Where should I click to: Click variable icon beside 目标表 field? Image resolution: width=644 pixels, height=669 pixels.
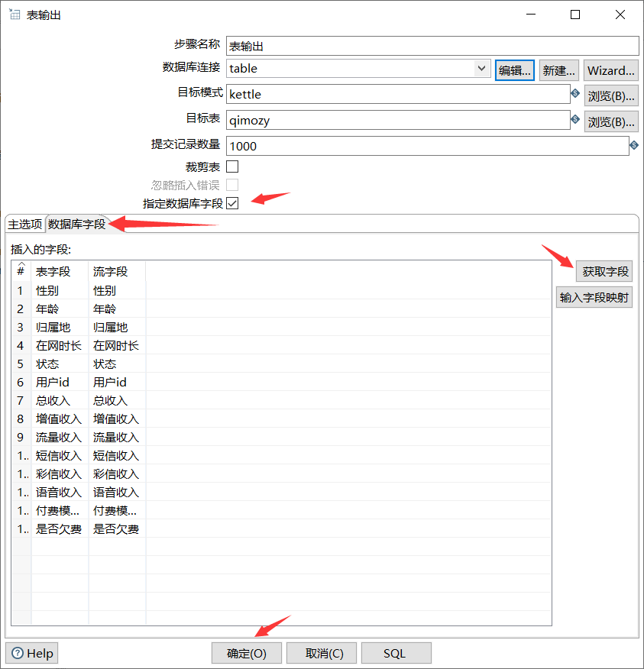pos(575,119)
